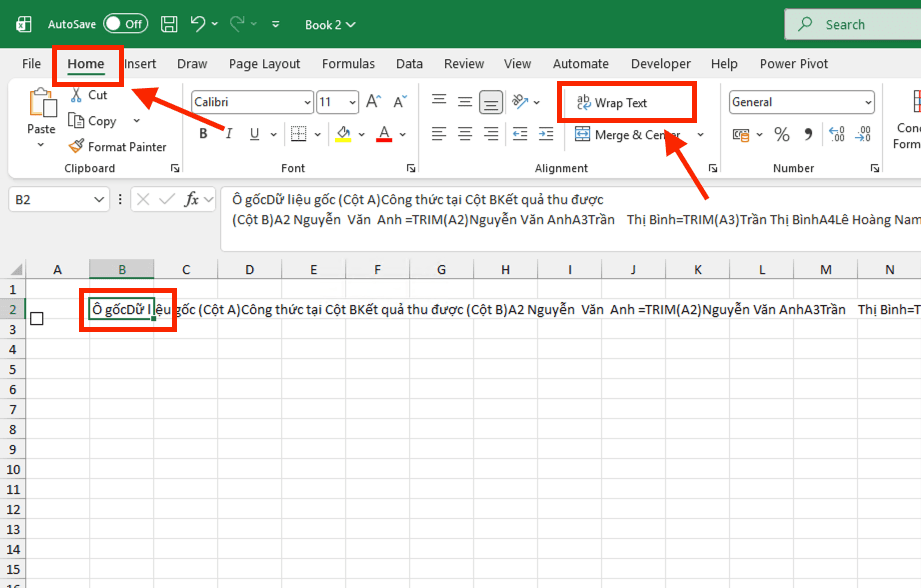Open the Draw tab
Image resolution: width=921 pixels, height=588 pixels.
pos(192,63)
